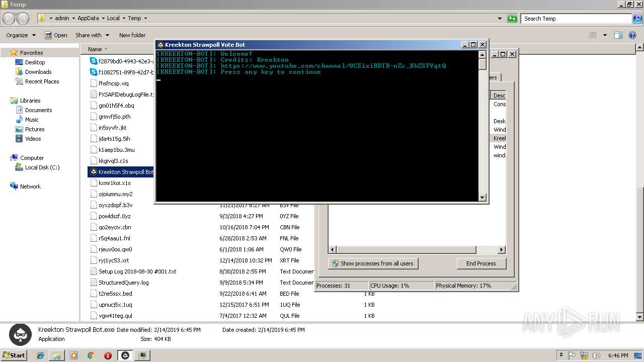
Task: Open the volume speaker tray icon
Action: (x=596, y=355)
